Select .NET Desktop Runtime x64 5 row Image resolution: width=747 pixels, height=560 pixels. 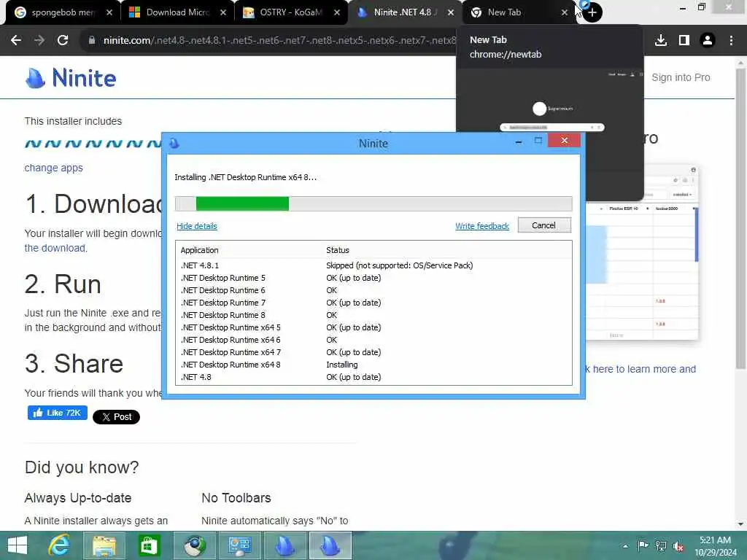(373, 327)
